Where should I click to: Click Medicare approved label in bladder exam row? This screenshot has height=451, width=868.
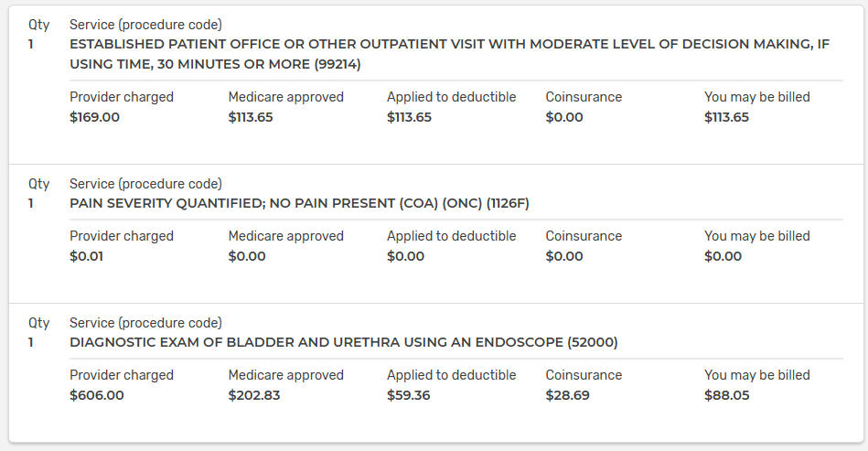285,375
